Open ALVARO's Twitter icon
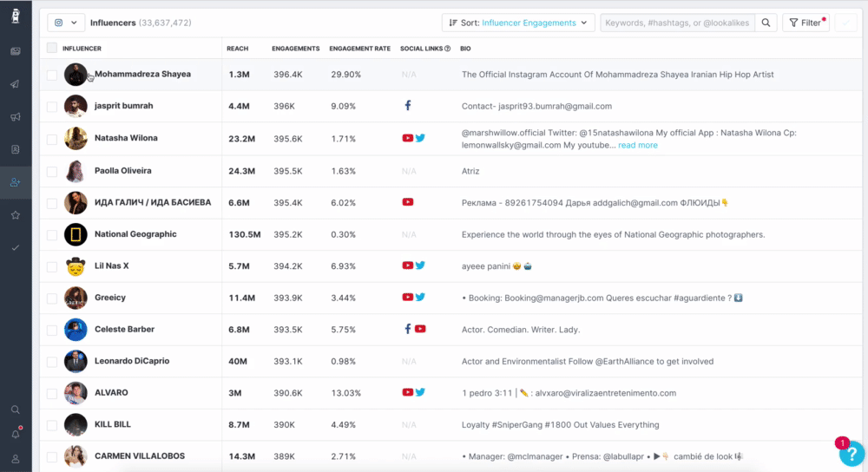This screenshot has width=868, height=472. click(x=420, y=392)
